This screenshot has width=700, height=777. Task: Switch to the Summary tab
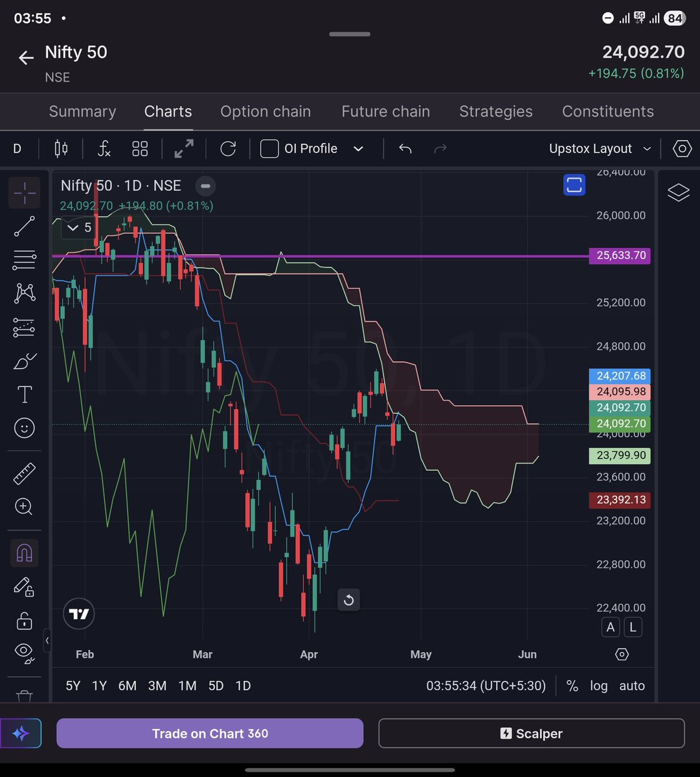coord(82,111)
